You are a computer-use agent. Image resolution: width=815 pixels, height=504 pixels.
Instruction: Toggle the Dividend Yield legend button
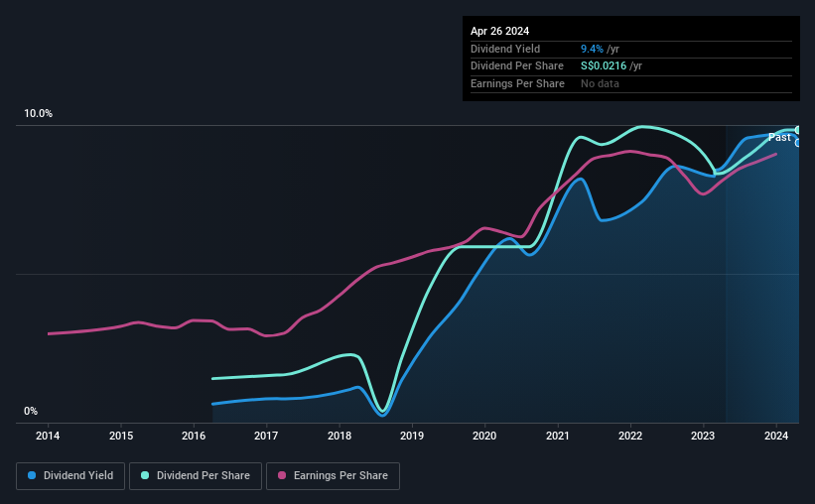[x=70, y=476]
